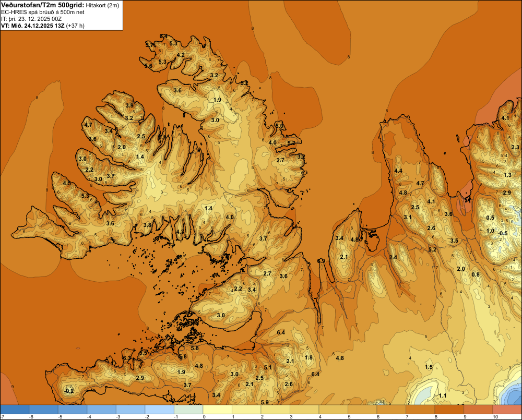Click the '4.4' temperature value
The height and width of the screenshot is (420, 522).
point(398,171)
